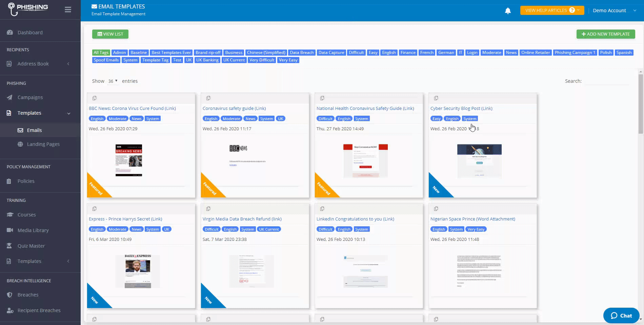Click the Recipient Breaches icon
The image size is (644, 325).
coord(10,310)
